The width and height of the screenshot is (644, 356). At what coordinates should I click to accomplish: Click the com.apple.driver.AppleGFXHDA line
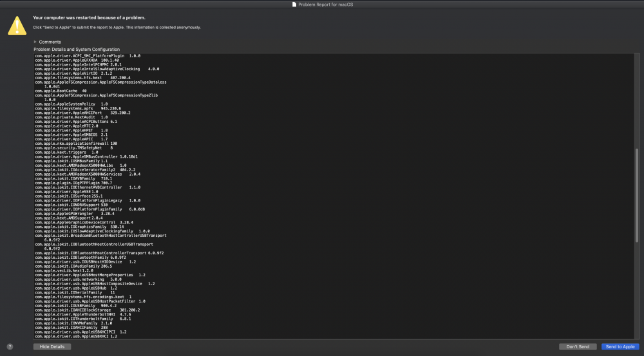[x=77, y=61]
